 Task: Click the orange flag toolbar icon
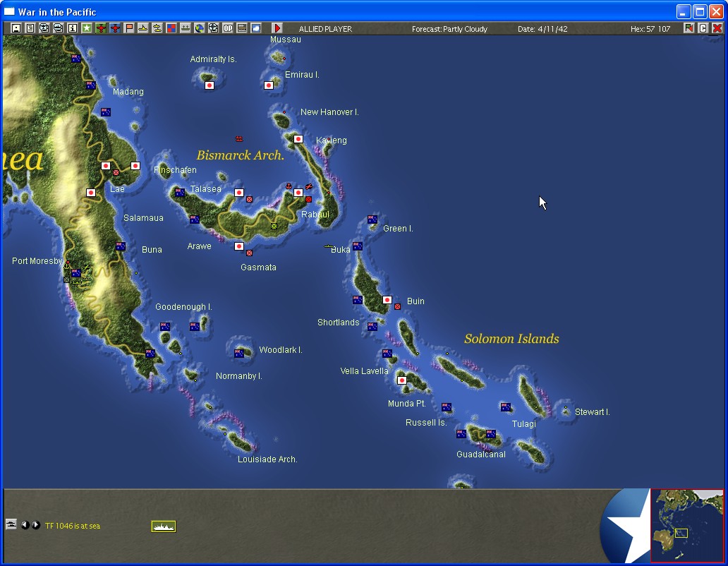[129, 28]
